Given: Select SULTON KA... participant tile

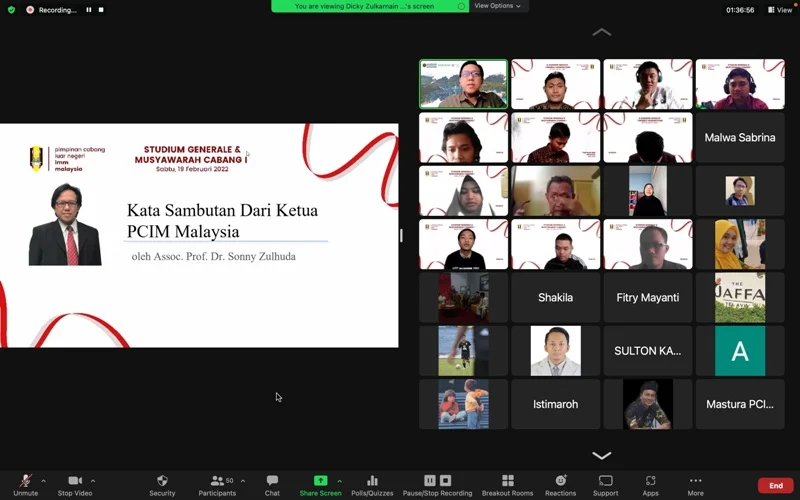Looking at the screenshot, I should coord(647,351).
